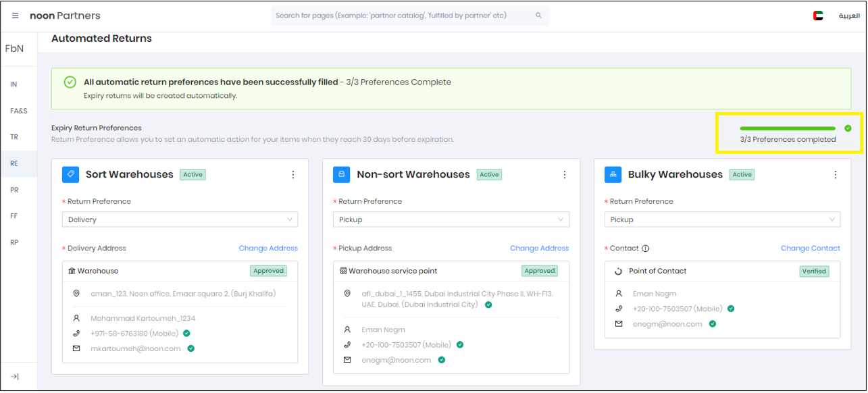The image size is (868, 393).
Task: Click the verified check after Dubai Industrial City
Action: 488,305
